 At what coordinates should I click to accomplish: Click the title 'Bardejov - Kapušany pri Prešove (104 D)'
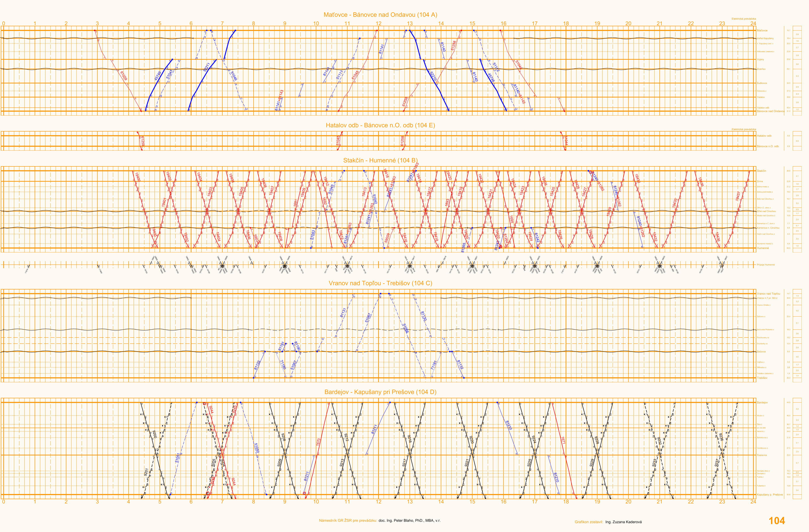point(380,392)
